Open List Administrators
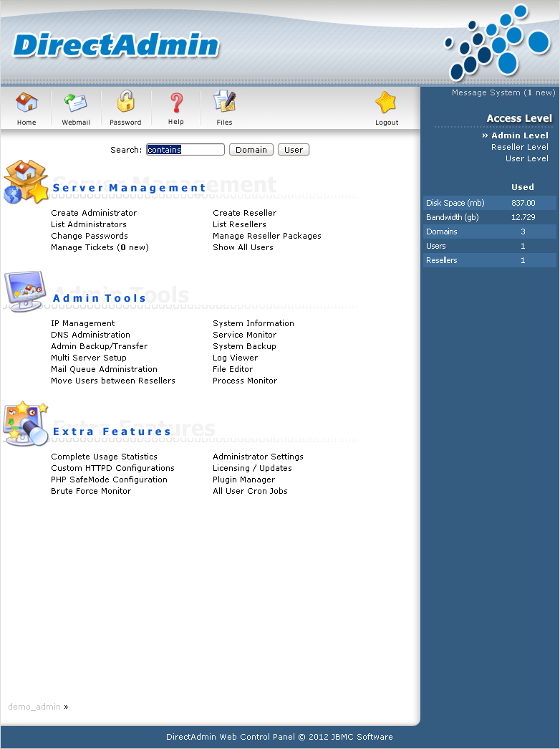 [x=89, y=224]
